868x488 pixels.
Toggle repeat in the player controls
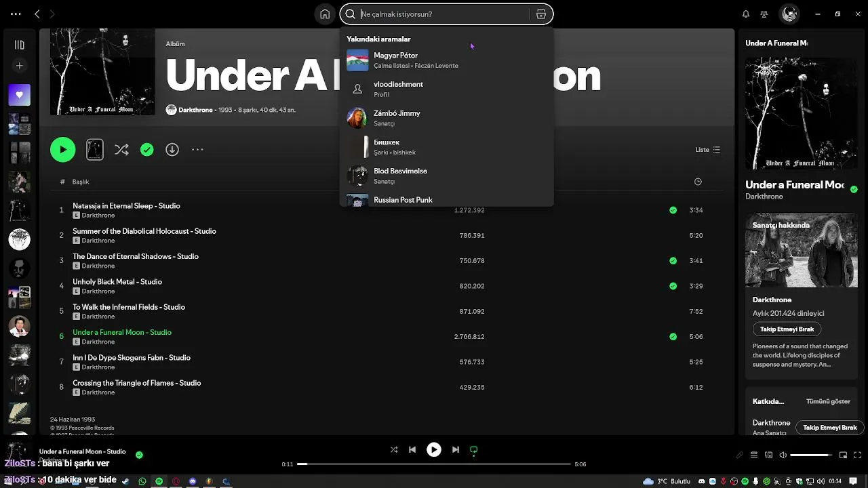(474, 449)
